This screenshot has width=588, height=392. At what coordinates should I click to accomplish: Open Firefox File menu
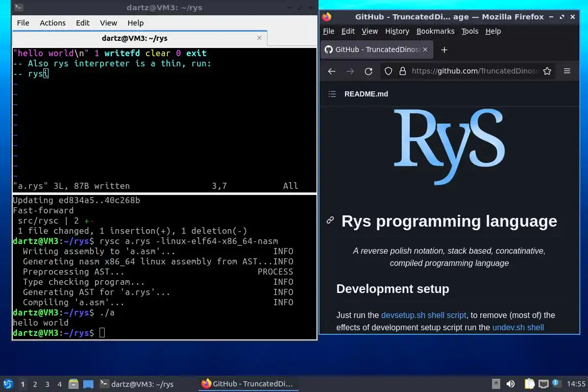coord(329,32)
